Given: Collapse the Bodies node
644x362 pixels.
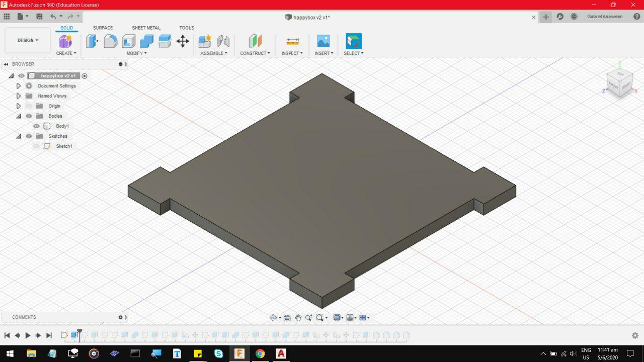Looking at the screenshot, I should [x=19, y=116].
